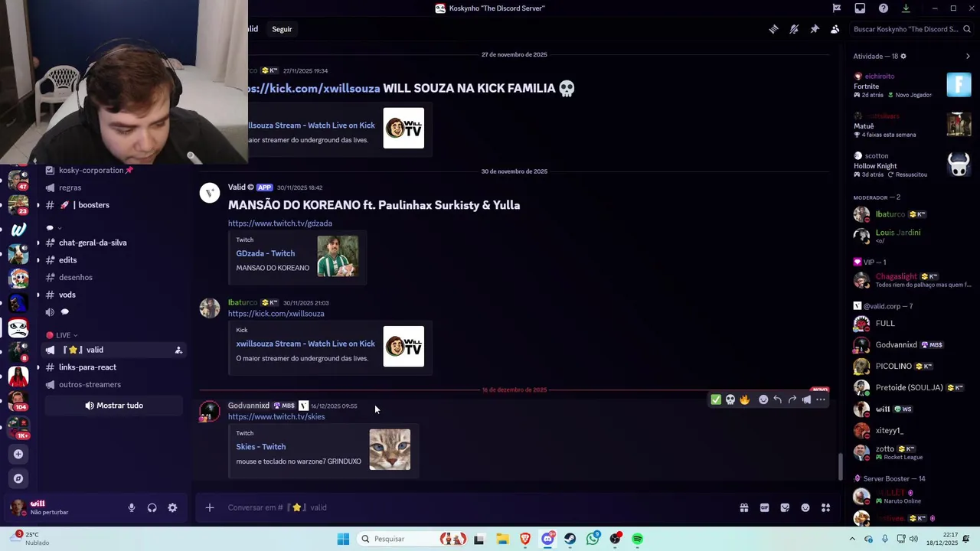Open the links-para-react channel
This screenshot has height=551, width=980.
tap(114, 367)
